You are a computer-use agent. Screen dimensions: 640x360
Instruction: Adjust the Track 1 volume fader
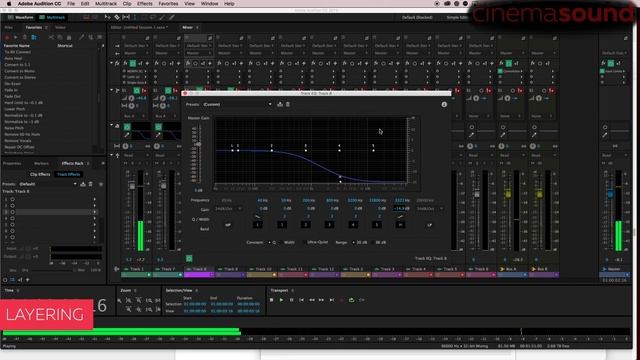pos(132,186)
